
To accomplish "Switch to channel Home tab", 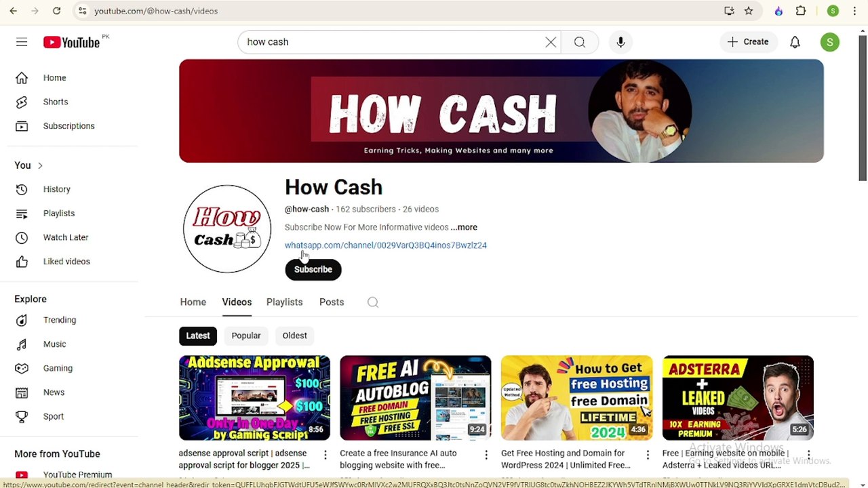I will pos(193,302).
